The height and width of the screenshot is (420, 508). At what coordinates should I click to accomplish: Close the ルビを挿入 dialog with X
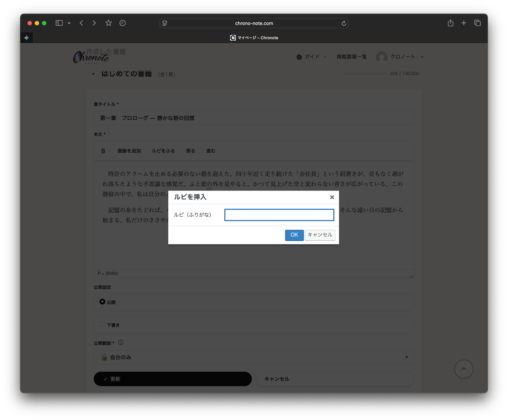pyautogui.click(x=332, y=197)
